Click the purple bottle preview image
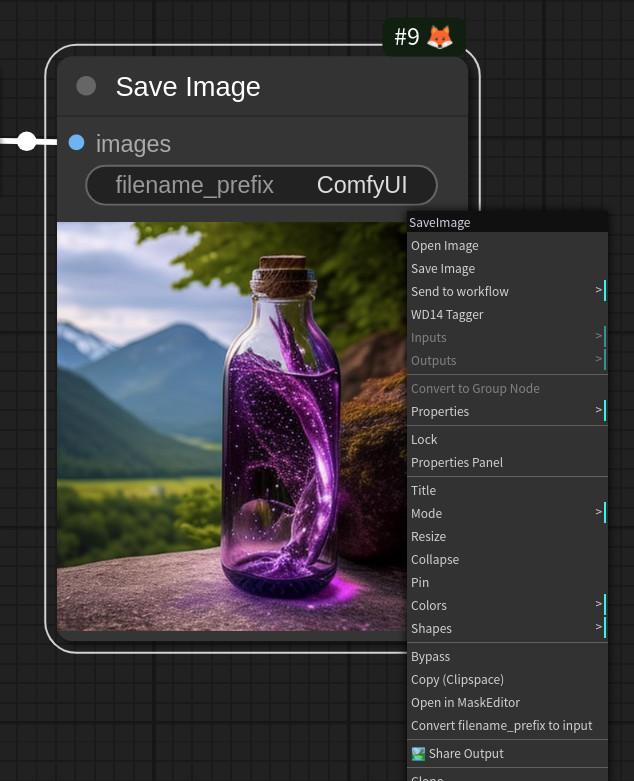The height and width of the screenshot is (781, 634). point(232,426)
